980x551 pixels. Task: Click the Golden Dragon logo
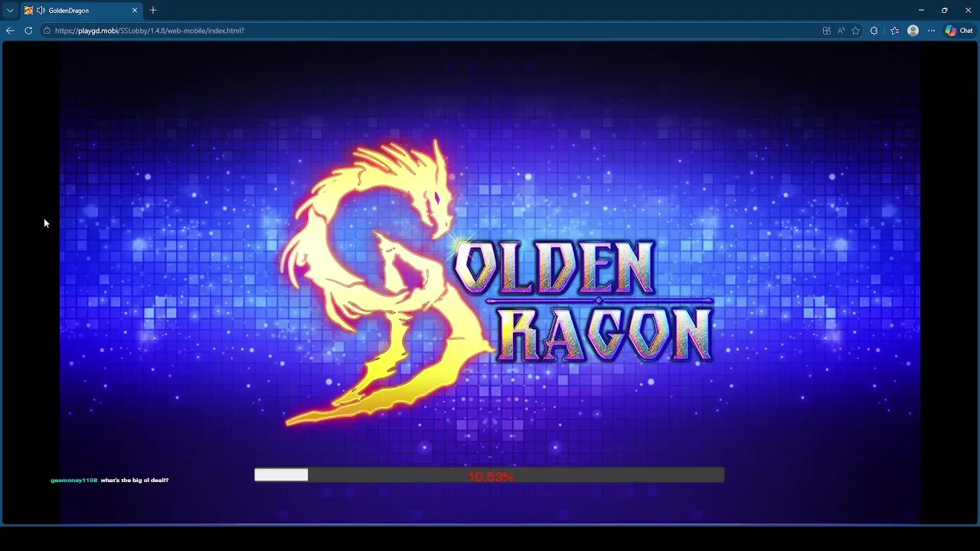click(x=496, y=283)
